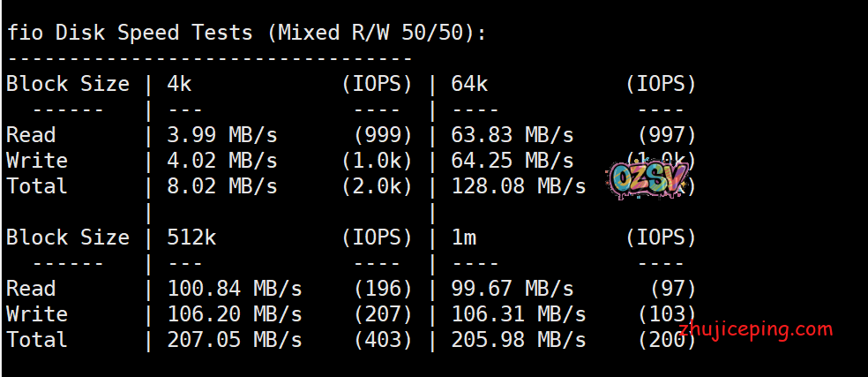
Task: Select the 64k block size label
Action: pyautogui.click(x=470, y=84)
